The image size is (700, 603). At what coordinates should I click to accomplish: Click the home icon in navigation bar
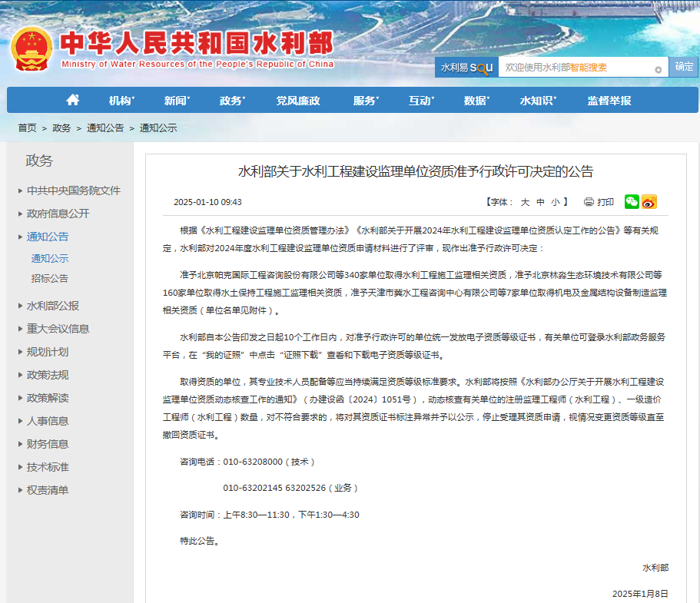[x=73, y=100]
